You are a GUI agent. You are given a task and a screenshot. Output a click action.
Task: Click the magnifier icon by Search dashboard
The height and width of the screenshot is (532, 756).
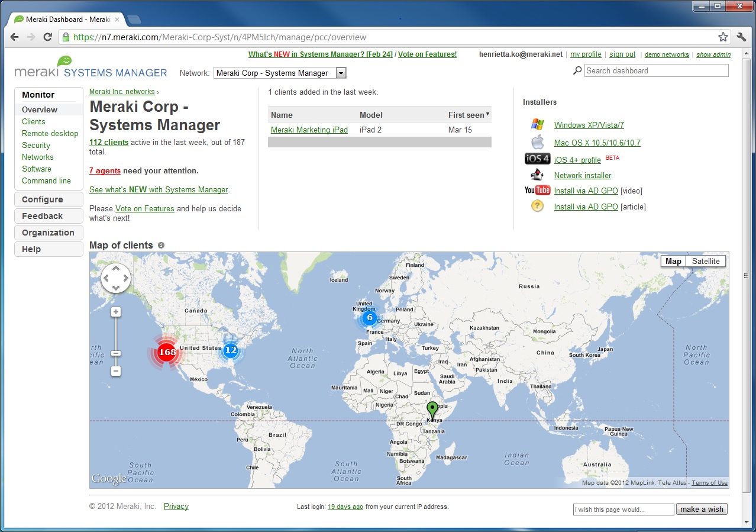[577, 70]
